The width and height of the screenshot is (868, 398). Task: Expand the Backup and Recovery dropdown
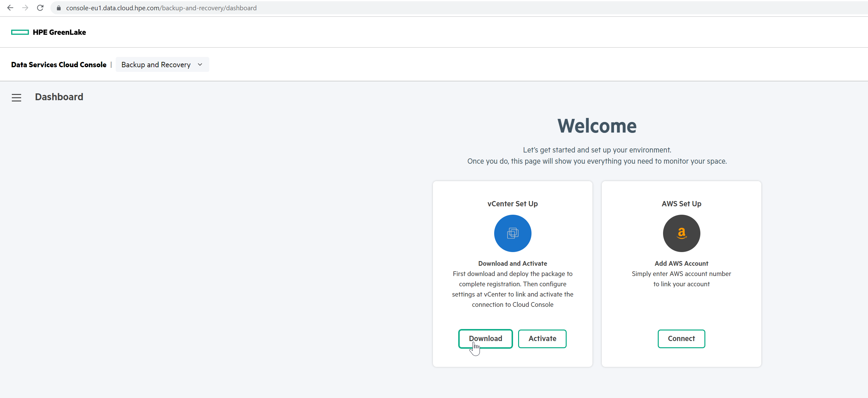point(162,65)
